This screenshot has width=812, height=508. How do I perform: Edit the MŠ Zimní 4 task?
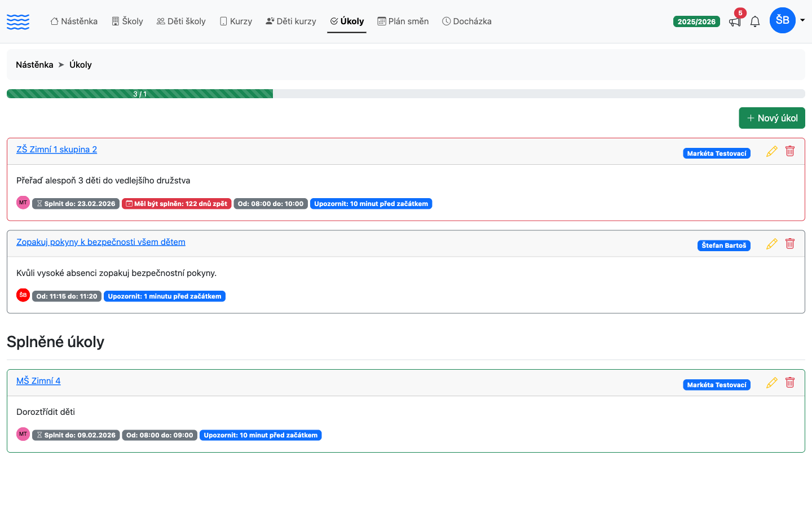(772, 383)
